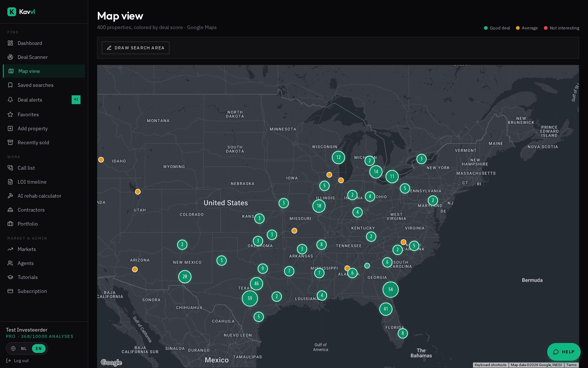Open the 9 properties cluster in Texas
Image resolution: width=588 pixels, height=368 pixels.
coord(263,269)
